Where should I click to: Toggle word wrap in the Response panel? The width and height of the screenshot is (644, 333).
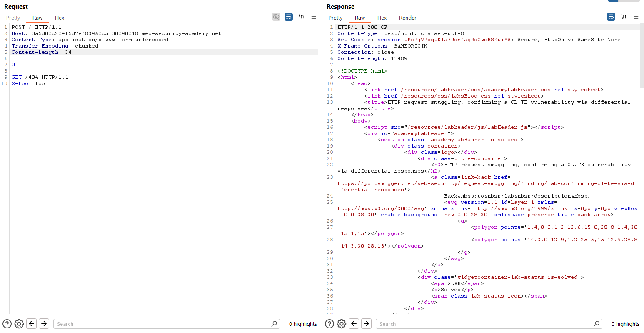tap(611, 17)
